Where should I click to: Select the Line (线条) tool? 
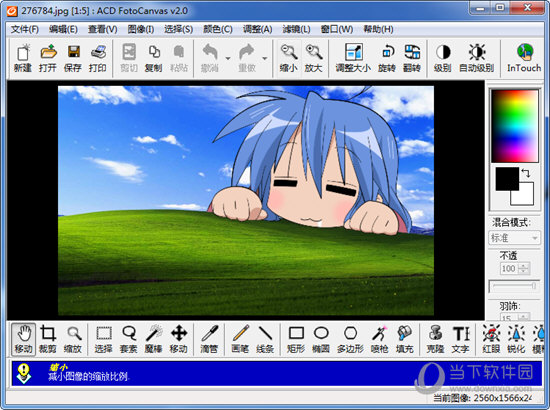(265, 339)
